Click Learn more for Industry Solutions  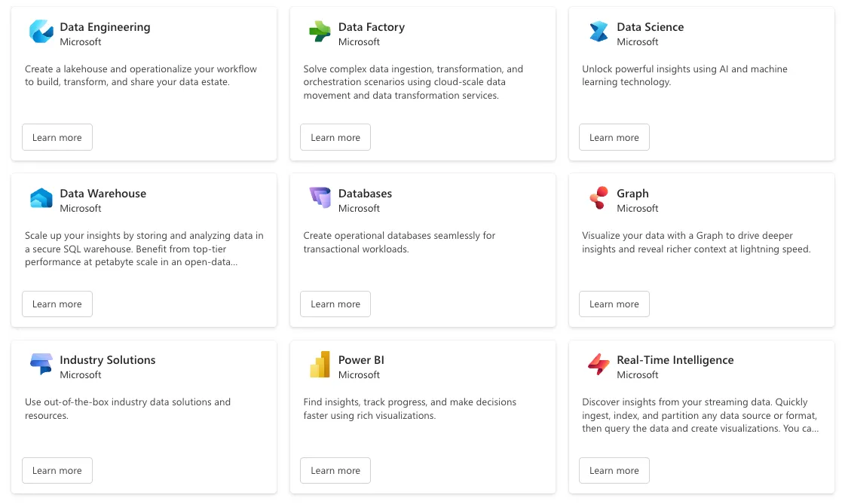[x=57, y=470]
